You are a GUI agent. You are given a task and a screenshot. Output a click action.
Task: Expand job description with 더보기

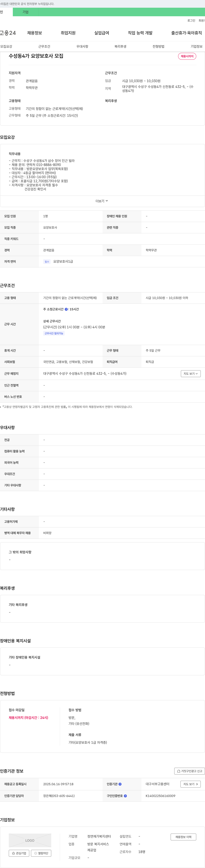102,201
